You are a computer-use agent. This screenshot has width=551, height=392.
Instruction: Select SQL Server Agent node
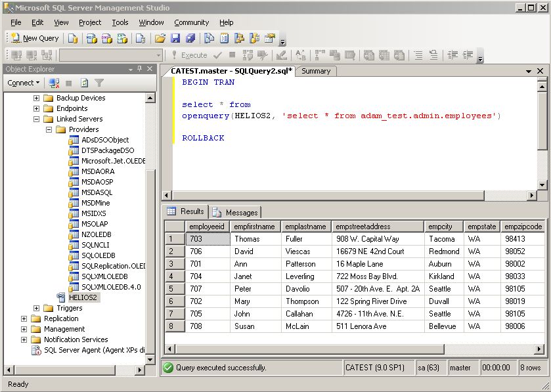[x=94, y=350]
